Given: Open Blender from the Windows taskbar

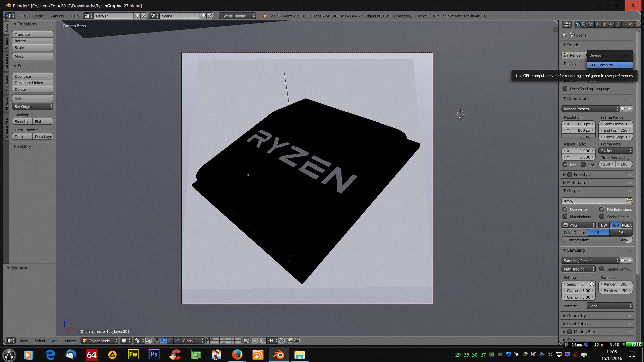Looking at the screenshot, I should [x=279, y=355].
